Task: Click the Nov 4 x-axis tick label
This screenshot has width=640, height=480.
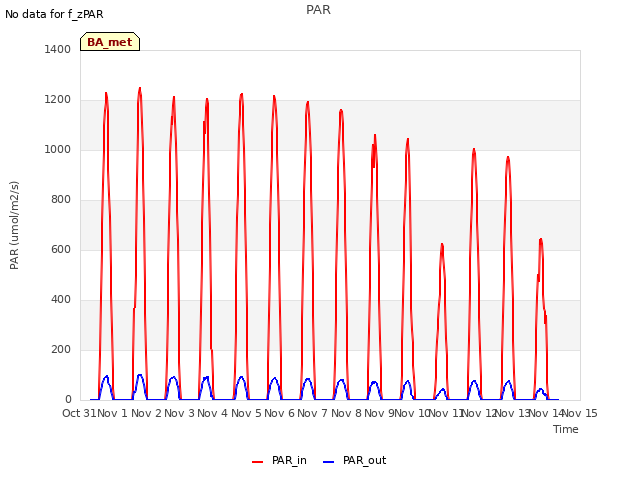Action: coord(212,413)
